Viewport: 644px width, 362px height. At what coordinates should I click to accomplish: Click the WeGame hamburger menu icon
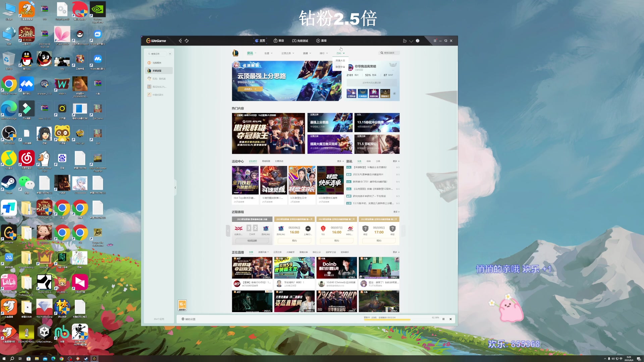click(435, 41)
